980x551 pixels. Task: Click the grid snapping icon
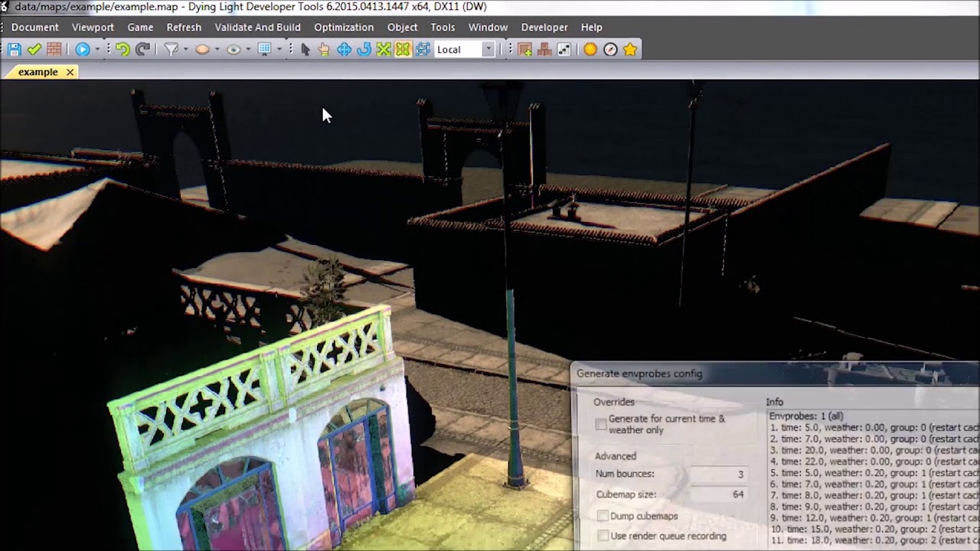(265, 50)
